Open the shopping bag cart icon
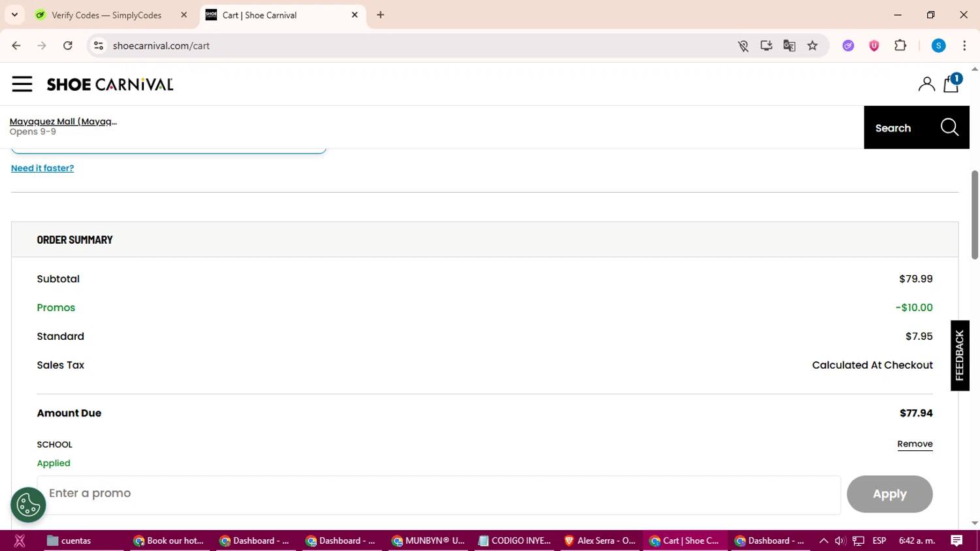Viewport: 980px width, 551px height. tap(952, 83)
